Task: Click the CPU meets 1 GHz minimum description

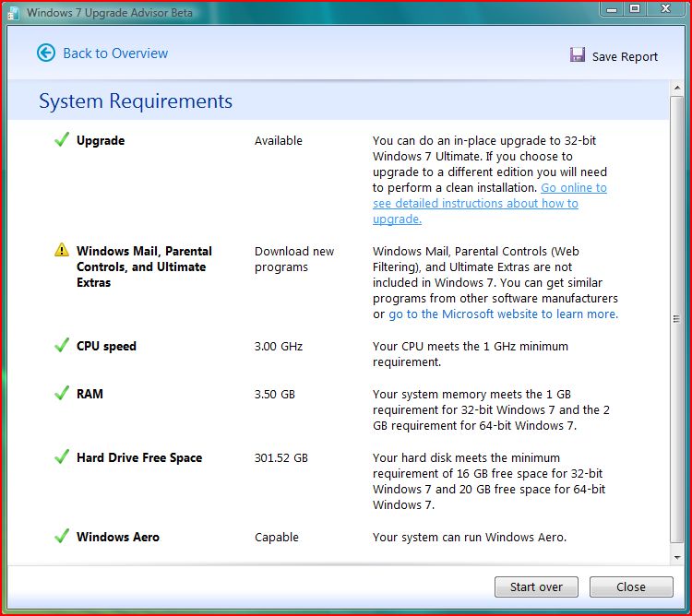Action: (471, 354)
